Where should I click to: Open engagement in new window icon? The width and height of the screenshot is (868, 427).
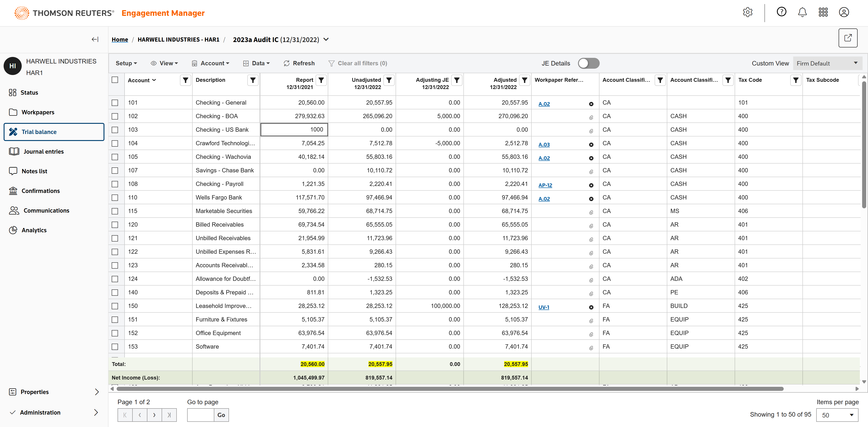[848, 38]
